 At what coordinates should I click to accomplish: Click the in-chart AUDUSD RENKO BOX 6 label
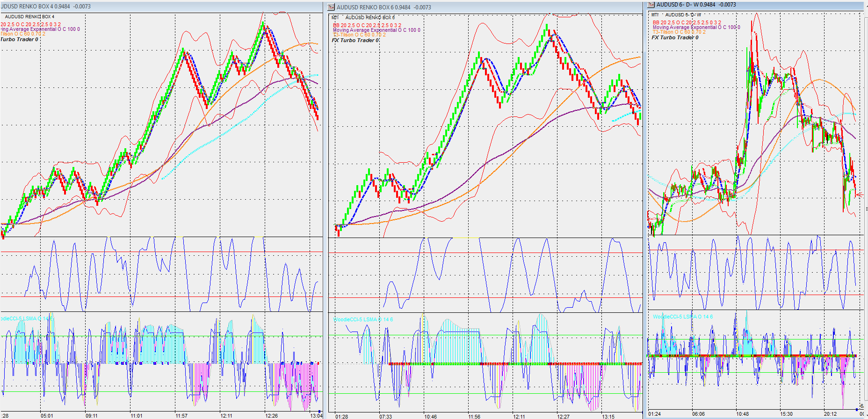370,18
